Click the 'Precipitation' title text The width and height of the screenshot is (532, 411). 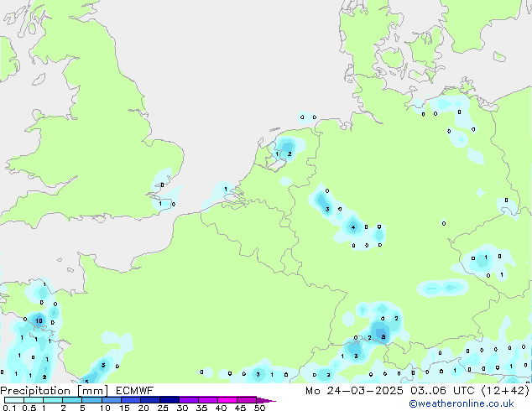pyautogui.click(x=35, y=391)
